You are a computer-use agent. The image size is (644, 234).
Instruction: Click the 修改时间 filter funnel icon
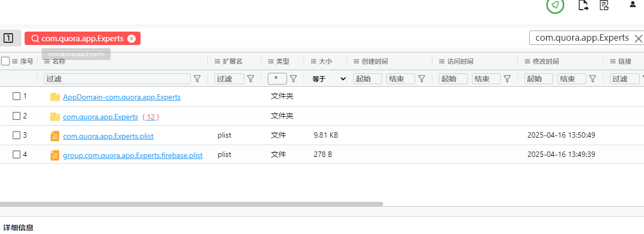[x=593, y=79]
